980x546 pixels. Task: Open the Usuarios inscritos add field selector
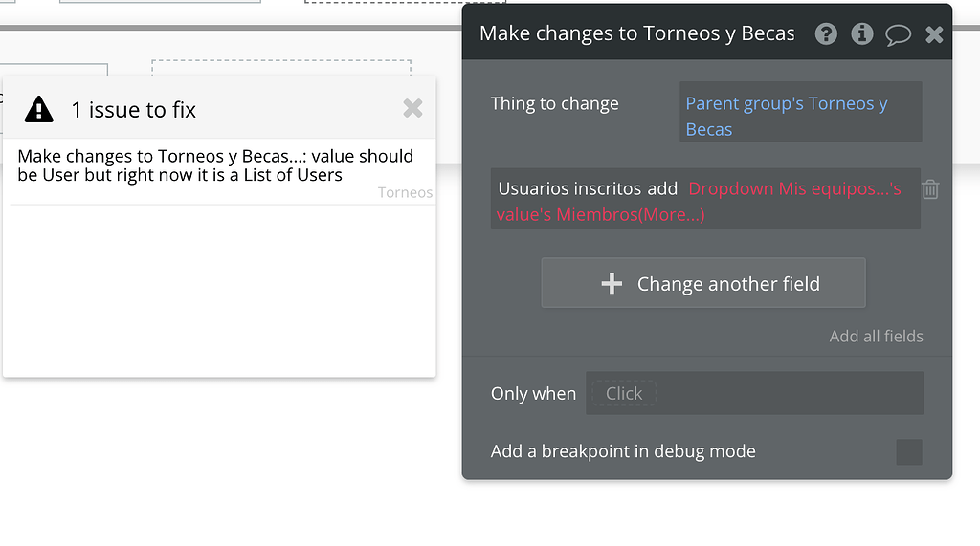point(588,189)
